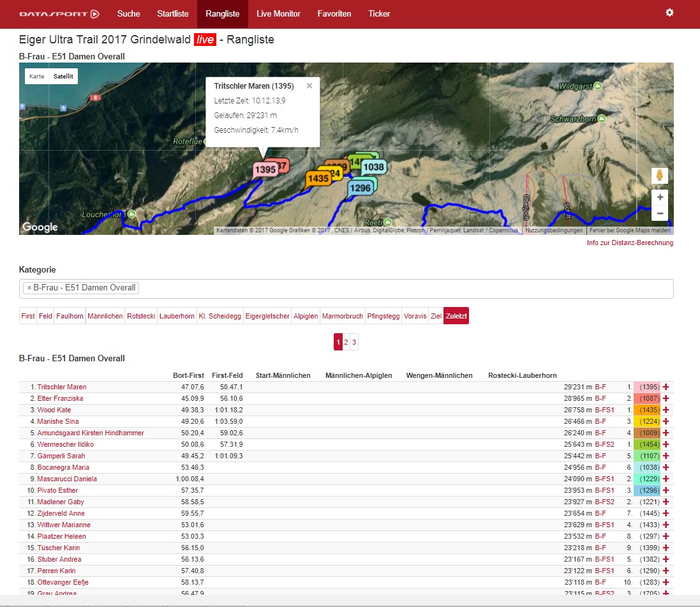Close the Tritschler Maren info popup
This screenshot has height=607, width=700.
pos(309,86)
